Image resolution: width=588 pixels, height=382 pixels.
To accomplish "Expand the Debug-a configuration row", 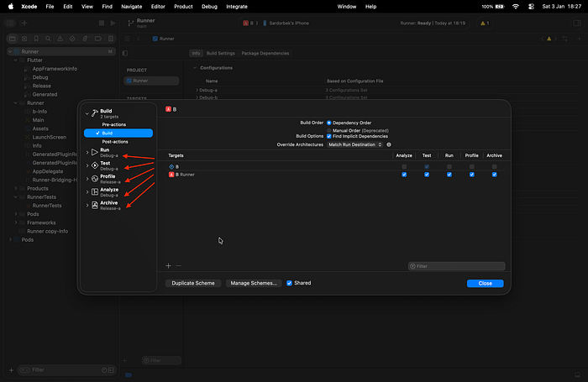I will [197, 91].
